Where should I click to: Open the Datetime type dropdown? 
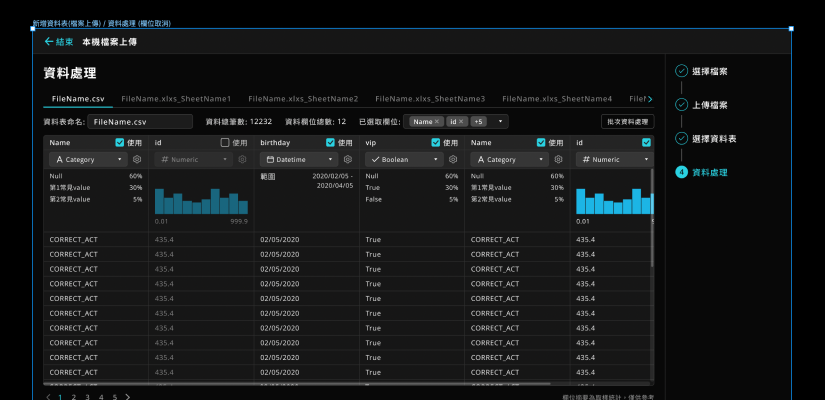[x=299, y=159]
